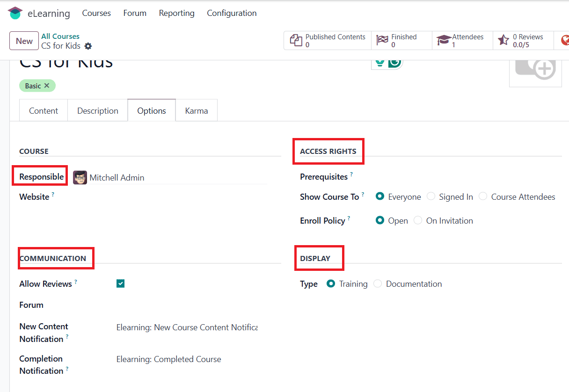Image resolution: width=569 pixels, height=392 pixels.
Task: Choose Training display type
Action: [331, 283]
